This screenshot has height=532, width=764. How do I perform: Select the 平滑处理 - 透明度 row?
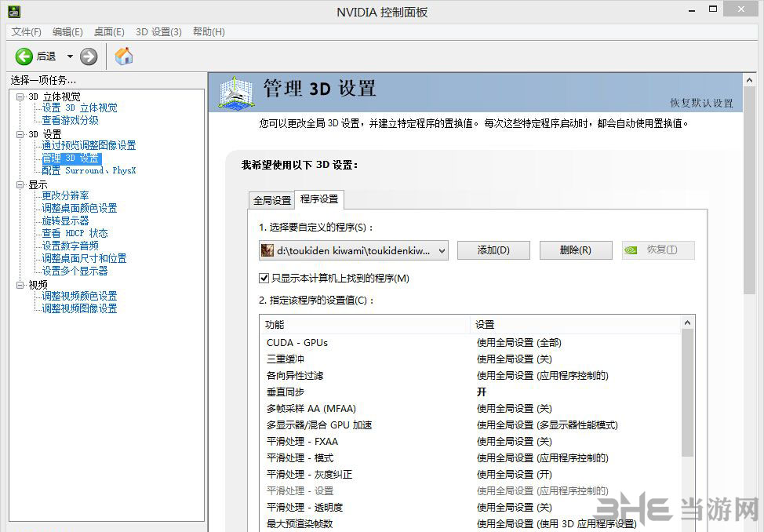coord(470,508)
